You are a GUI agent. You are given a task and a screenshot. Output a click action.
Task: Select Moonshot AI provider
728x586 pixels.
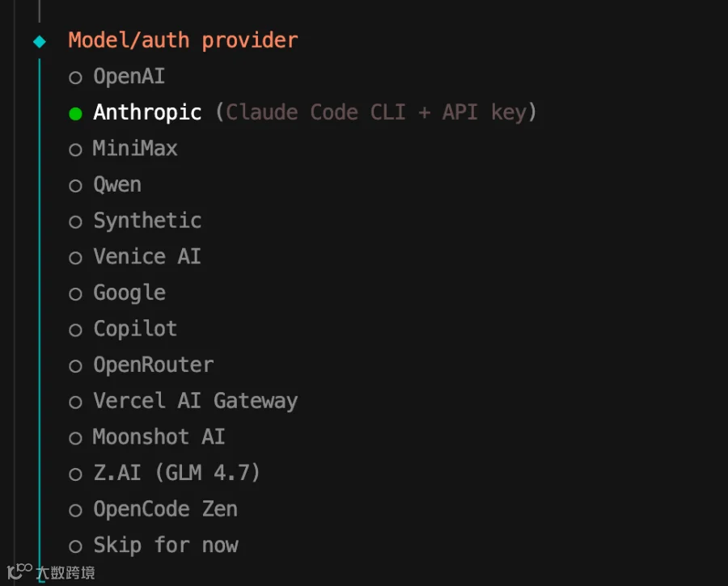coord(146,437)
